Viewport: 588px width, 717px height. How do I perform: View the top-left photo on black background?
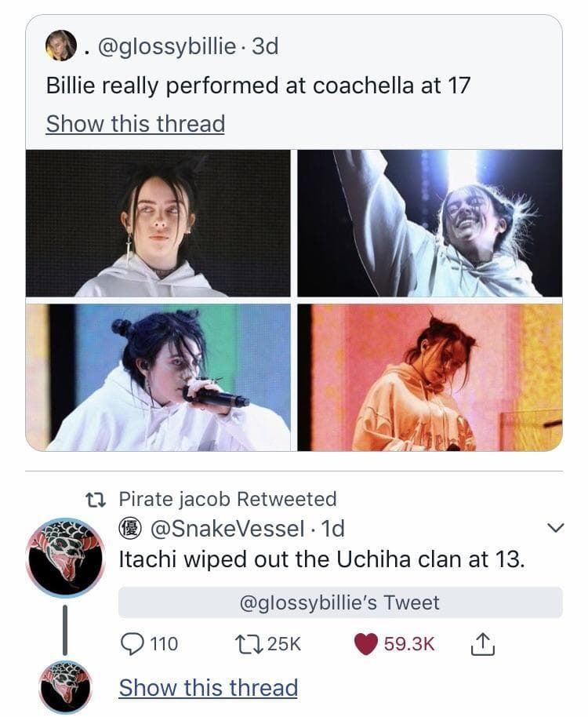[158, 223]
